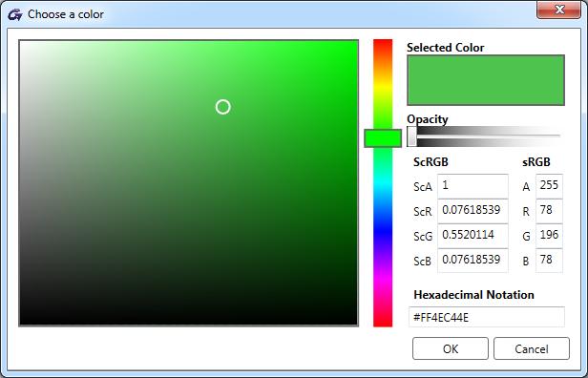This screenshot has width=588, height=378.
Task: Click the Hexadecimal Notation field #FF4EC44E
Action: click(x=487, y=317)
